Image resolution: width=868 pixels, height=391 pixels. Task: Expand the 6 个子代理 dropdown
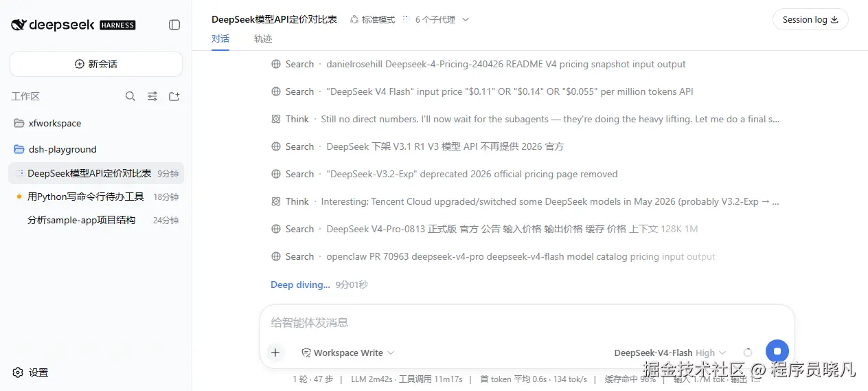(436, 20)
